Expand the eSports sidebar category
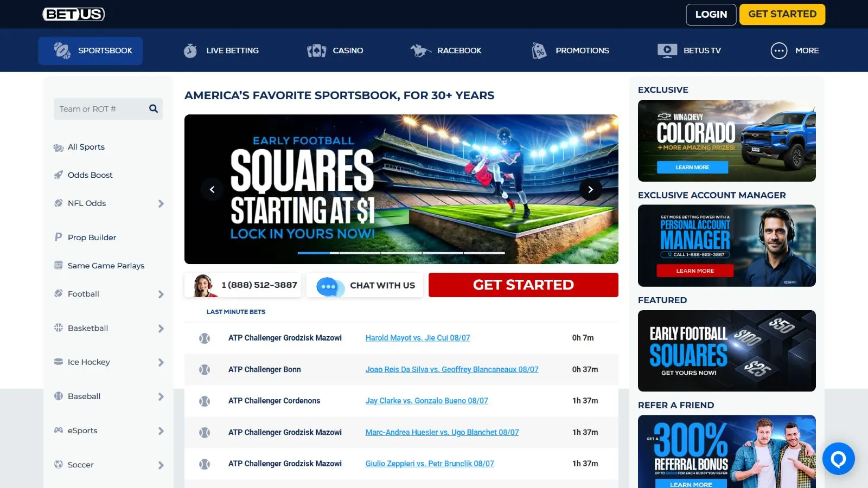This screenshot has height=488, width=868. point(161,431)
